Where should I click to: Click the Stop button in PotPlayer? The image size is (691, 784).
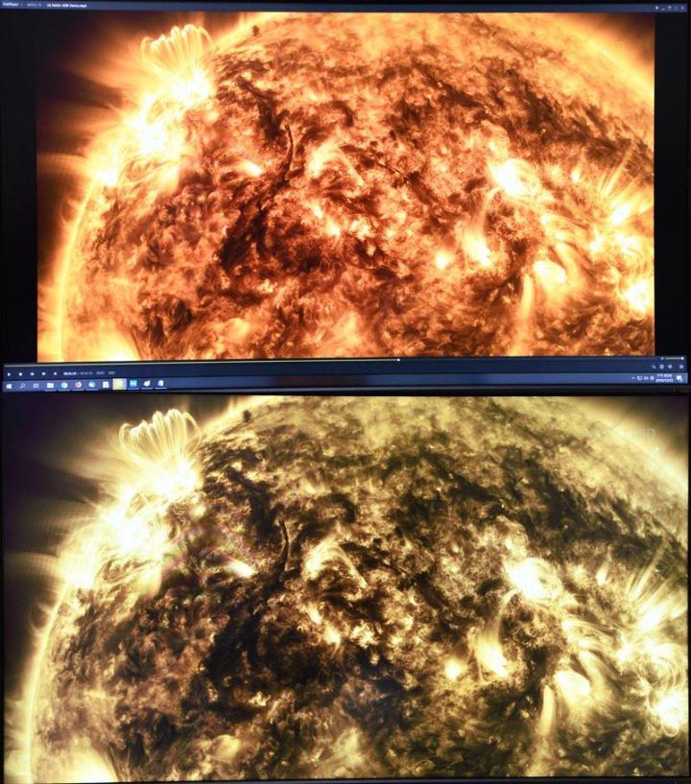[20, 374]
